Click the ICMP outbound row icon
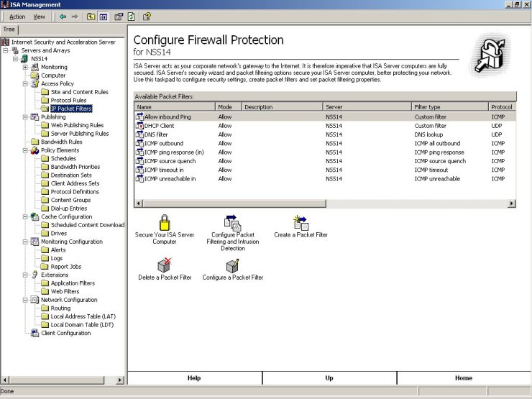 (x=139, y=143)
